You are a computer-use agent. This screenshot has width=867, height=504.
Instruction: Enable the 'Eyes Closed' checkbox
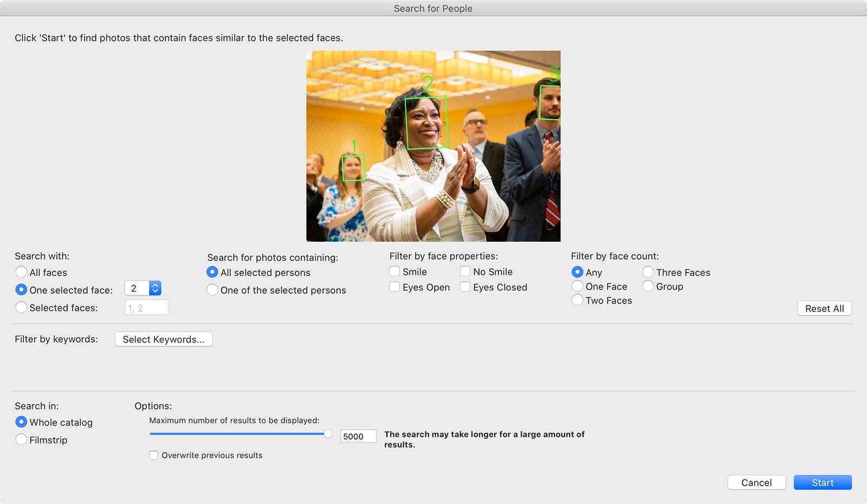point(465,287)
